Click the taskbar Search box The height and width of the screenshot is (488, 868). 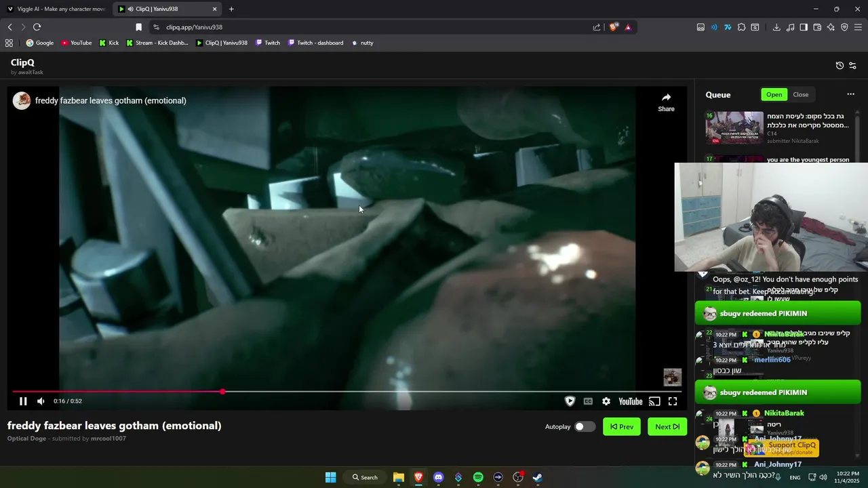[365, 477]
